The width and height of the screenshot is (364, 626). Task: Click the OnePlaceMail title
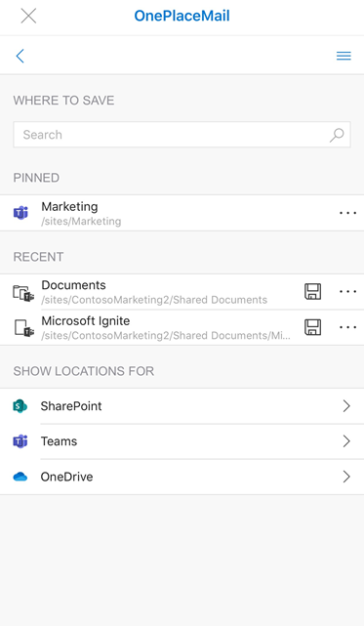click(x=182, y=16)
